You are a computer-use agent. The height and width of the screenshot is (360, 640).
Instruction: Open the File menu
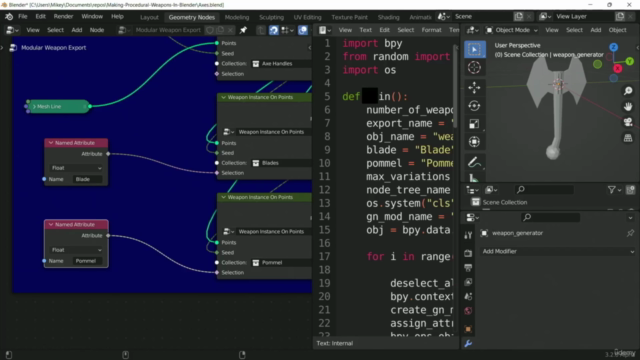coord(22,17)
